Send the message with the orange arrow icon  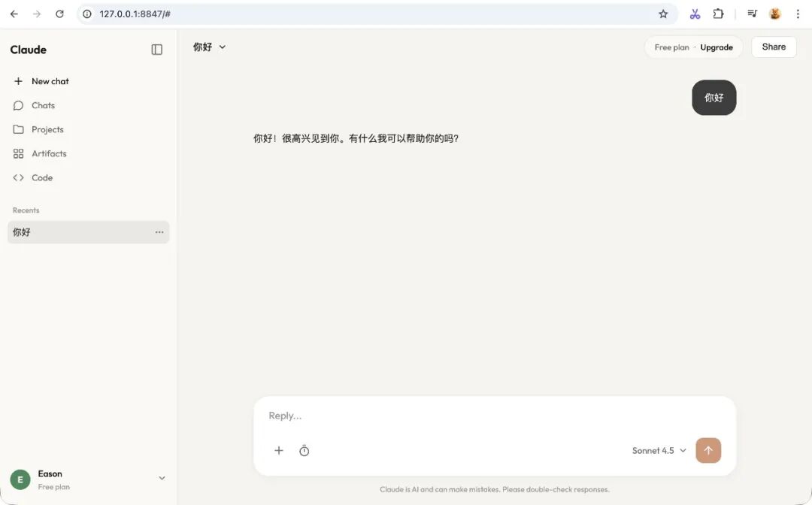(707, 450)
